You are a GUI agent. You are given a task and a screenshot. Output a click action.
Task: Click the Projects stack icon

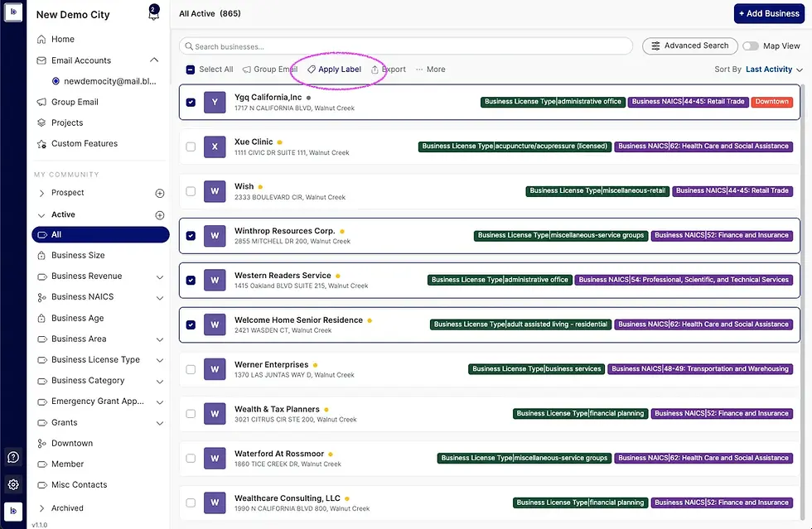pos(41,123)
